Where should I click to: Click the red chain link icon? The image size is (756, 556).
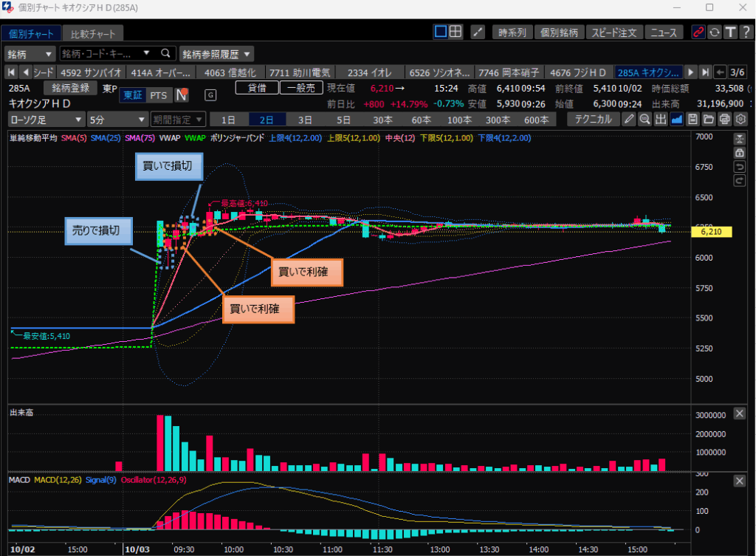(x=698, y=32)
